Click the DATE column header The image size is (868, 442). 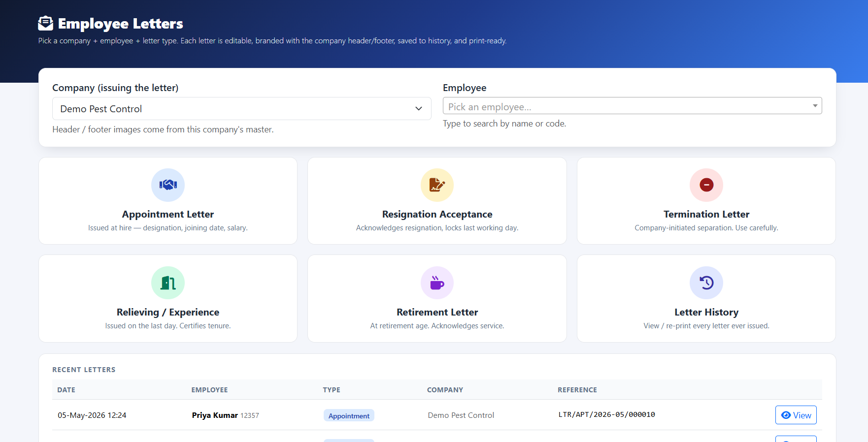[x=66, y=390]
